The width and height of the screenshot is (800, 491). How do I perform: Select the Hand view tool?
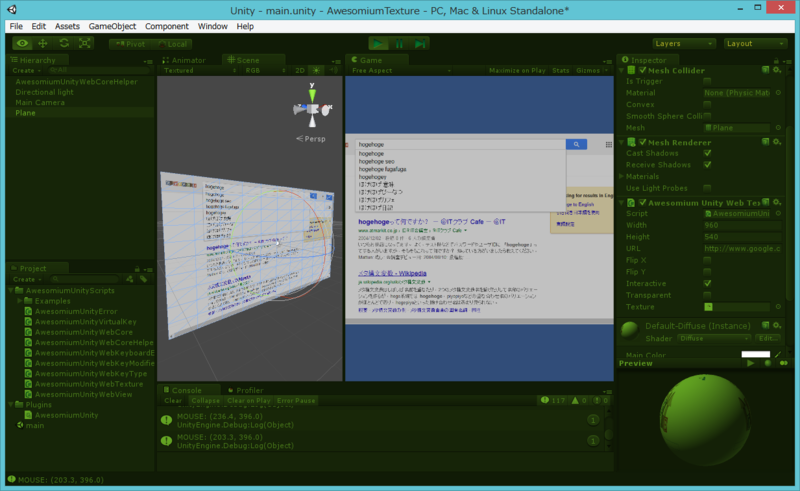22,43
